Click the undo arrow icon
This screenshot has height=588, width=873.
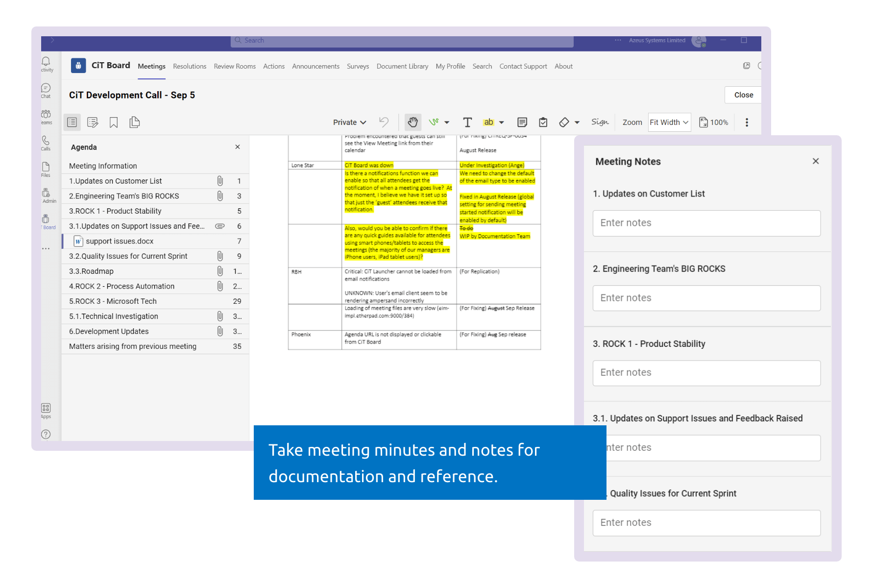point(384,122)
